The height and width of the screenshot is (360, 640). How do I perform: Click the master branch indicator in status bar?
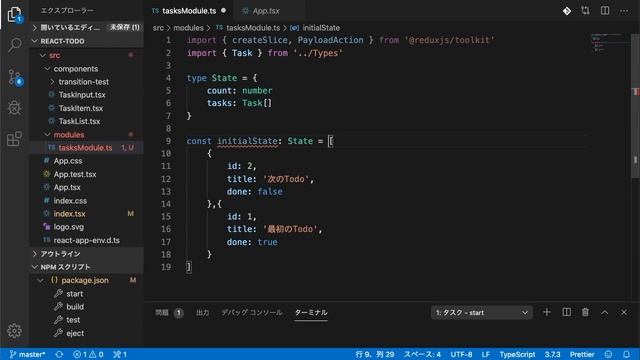point(27,354)
